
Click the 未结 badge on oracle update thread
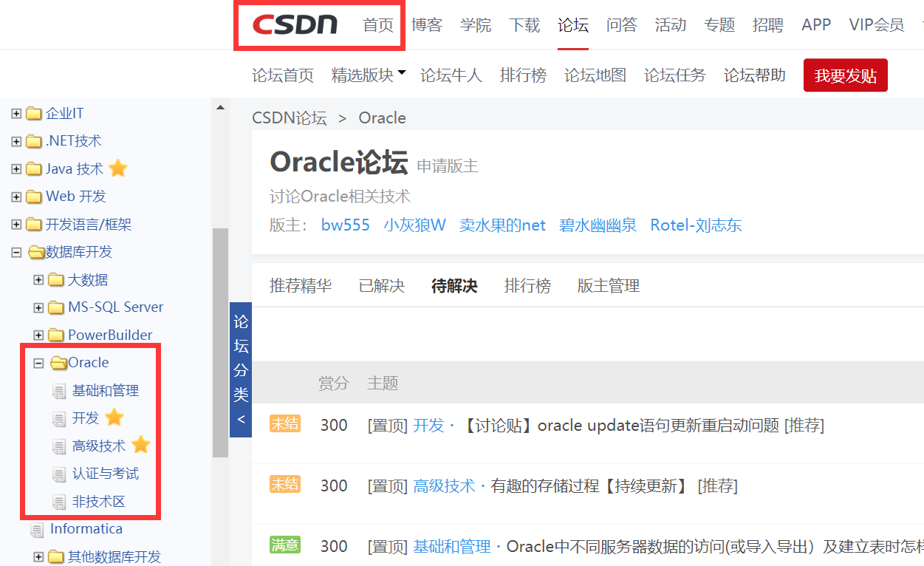[x=285, y=423]
